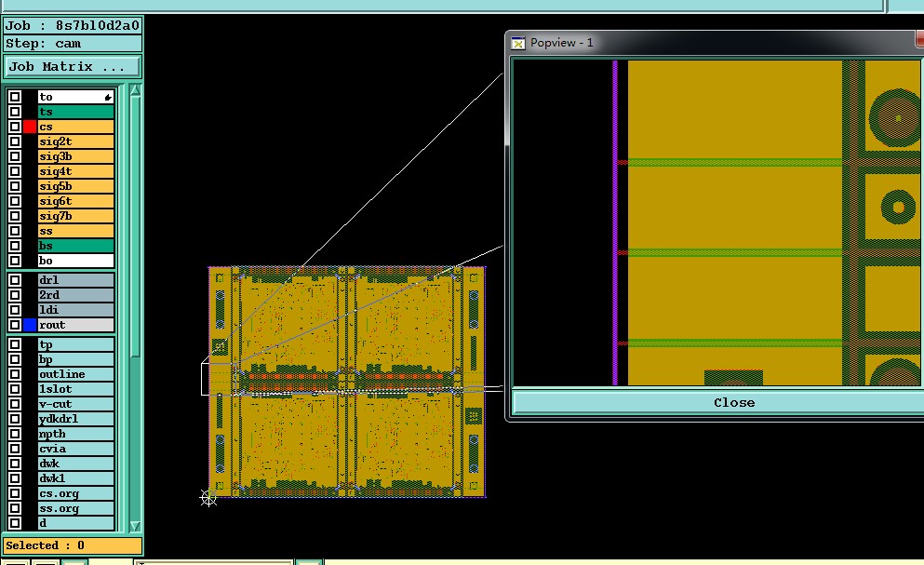Select the drl drill layer row
Viewport: 924px width, 565px height.
[76, 280]
